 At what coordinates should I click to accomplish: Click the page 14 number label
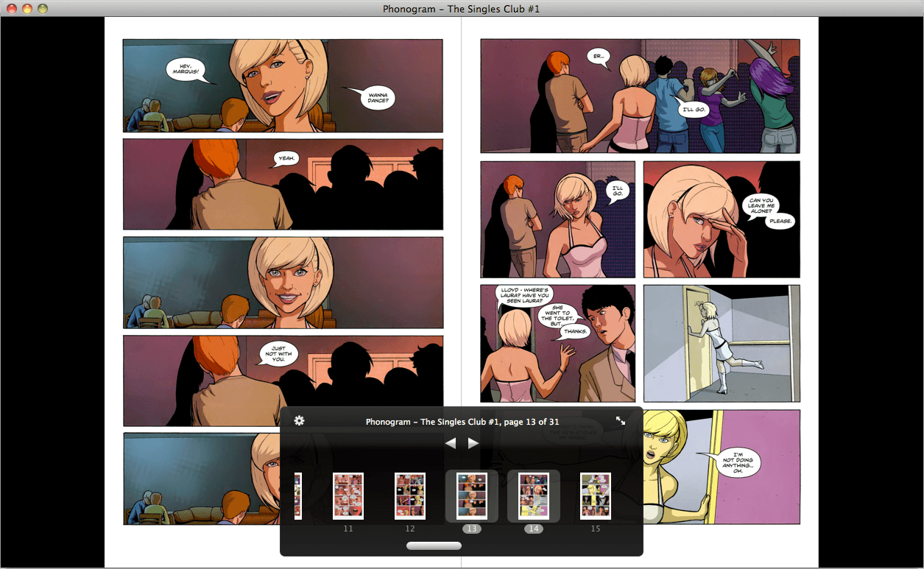pyautogui.click(x=534, y=529)
